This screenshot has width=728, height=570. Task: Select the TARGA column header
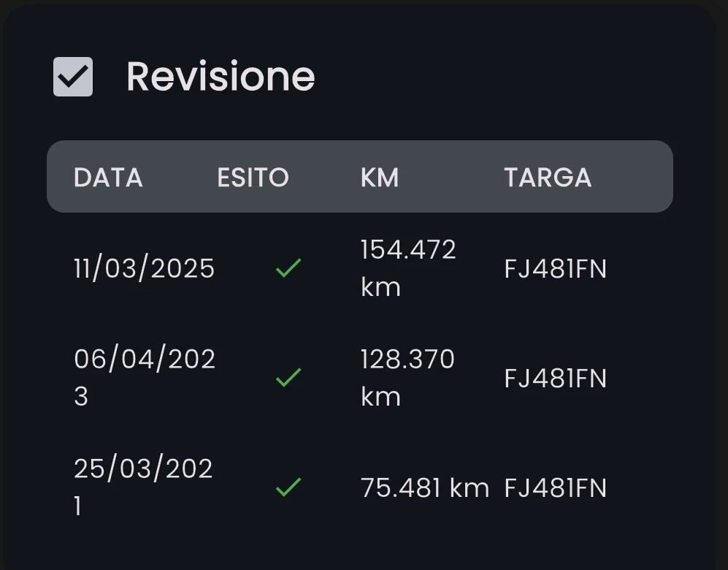click(548, 178)
